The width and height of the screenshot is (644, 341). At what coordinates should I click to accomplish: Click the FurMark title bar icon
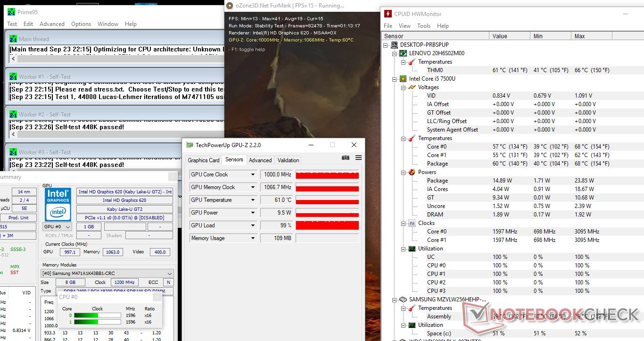230,6
